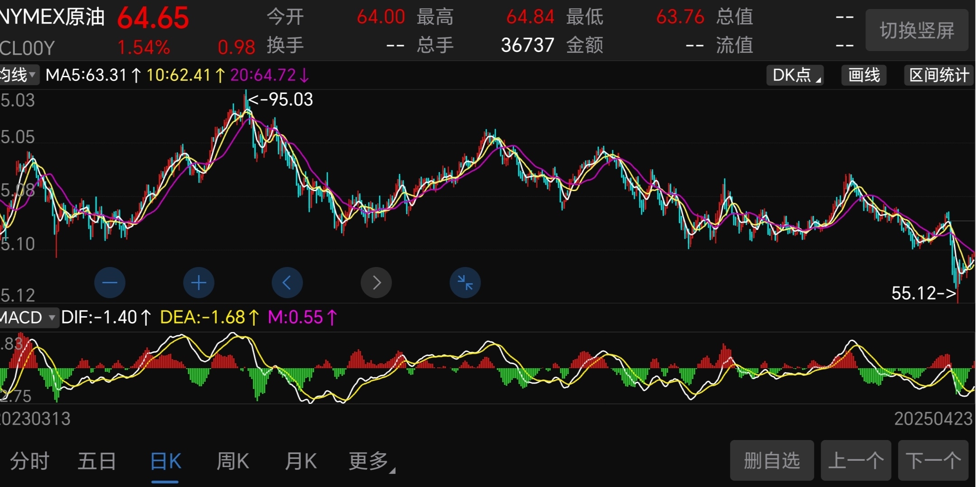Tap 删自选 to remove from watchlist
This screenshot has width=980, height=487.
772,460
